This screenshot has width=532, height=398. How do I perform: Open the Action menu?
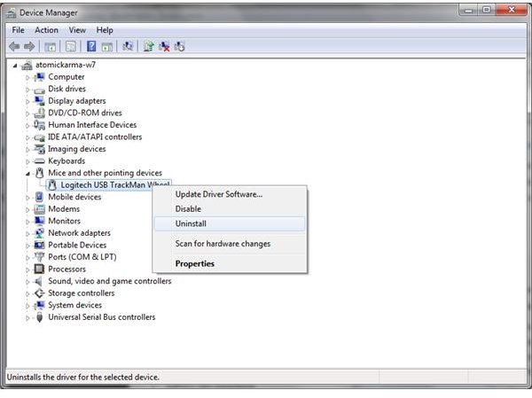46,30
